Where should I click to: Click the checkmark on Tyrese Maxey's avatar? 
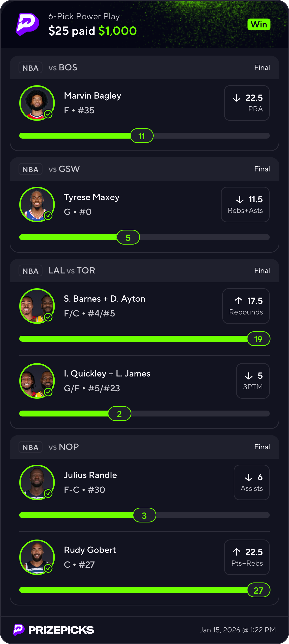coord(48,215)
